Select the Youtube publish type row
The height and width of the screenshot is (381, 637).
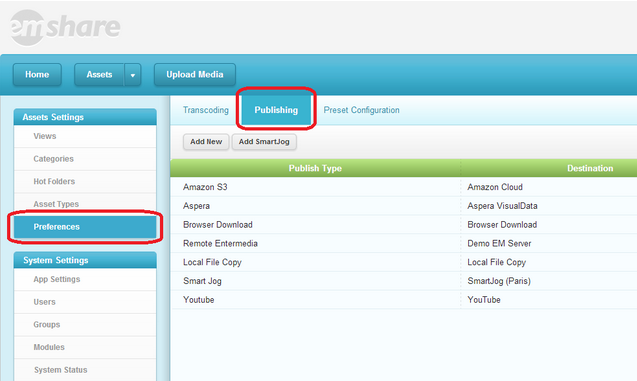[198, 300]
